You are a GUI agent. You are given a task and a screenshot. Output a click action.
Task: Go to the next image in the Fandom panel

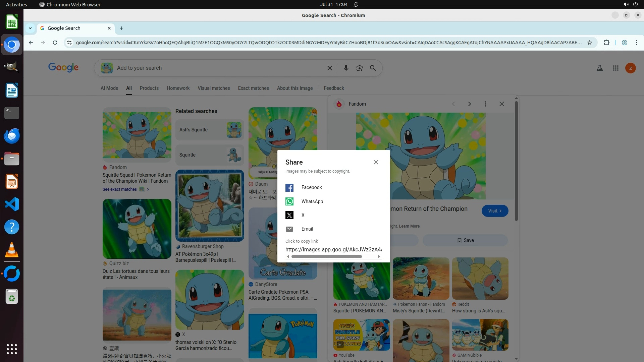click(469, 104)
